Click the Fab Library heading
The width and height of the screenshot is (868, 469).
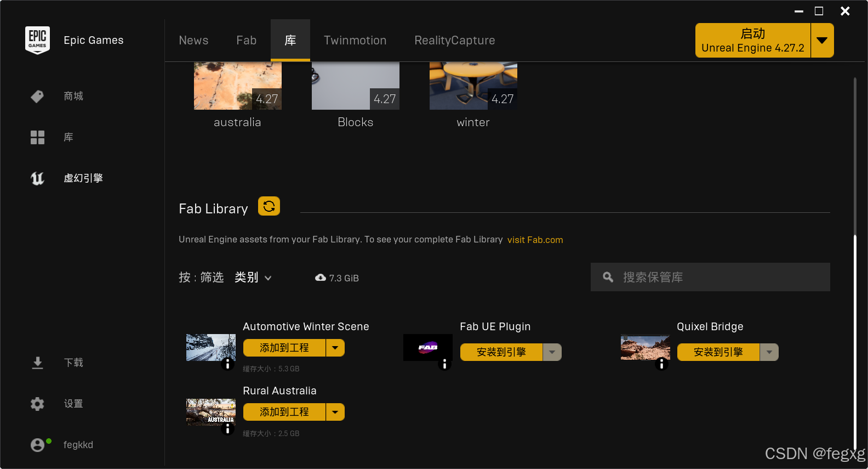click(213, 209)
